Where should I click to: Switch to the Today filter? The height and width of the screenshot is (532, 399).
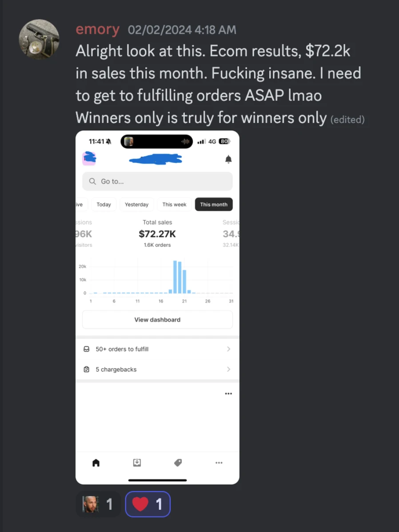click(x=104, y=205)
